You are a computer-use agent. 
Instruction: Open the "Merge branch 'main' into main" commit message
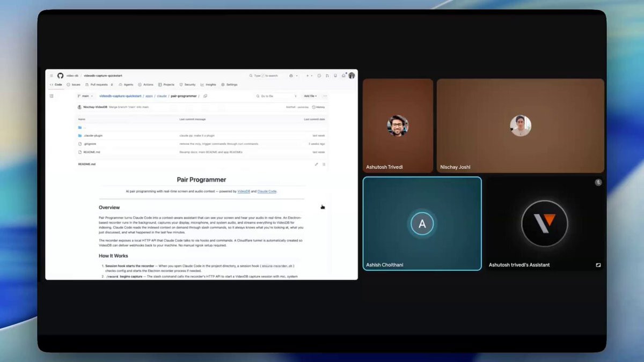click(x=129, y=107)
